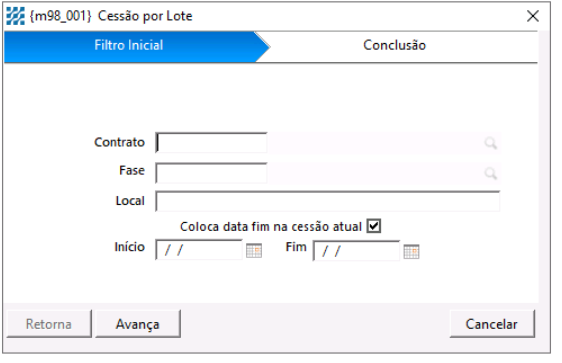Focus the Local text input field

coord(328,201)
